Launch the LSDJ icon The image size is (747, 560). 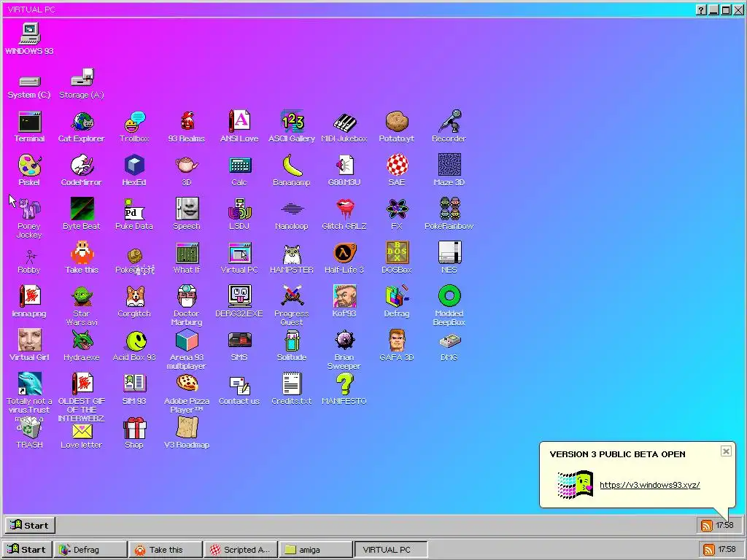(x=239, y=214)
